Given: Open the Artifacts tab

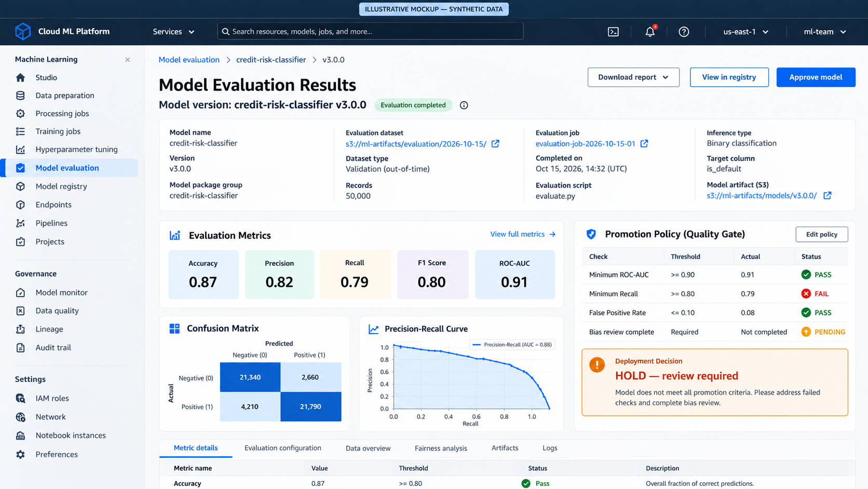Looking at the screenshot, I should (505, 448).
